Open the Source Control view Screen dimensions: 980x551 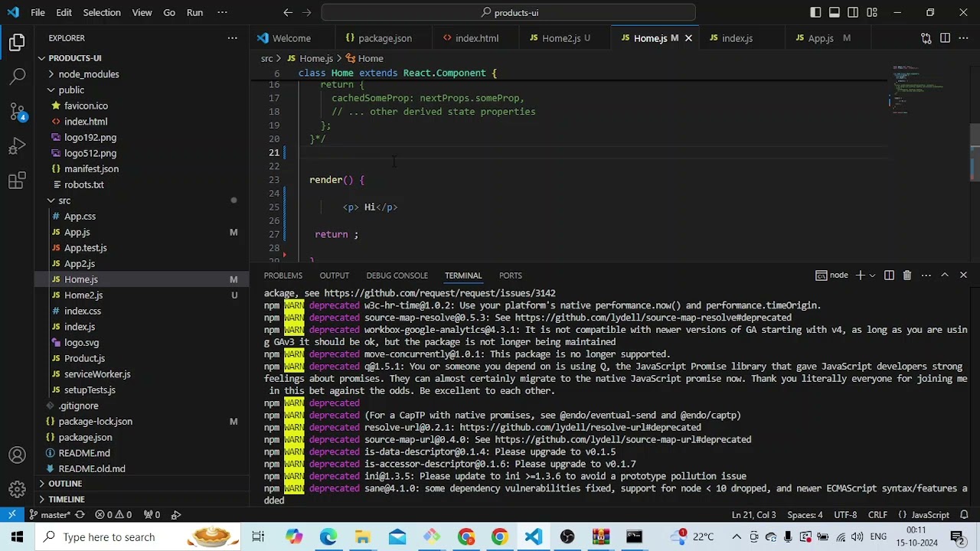pos(17,111)
